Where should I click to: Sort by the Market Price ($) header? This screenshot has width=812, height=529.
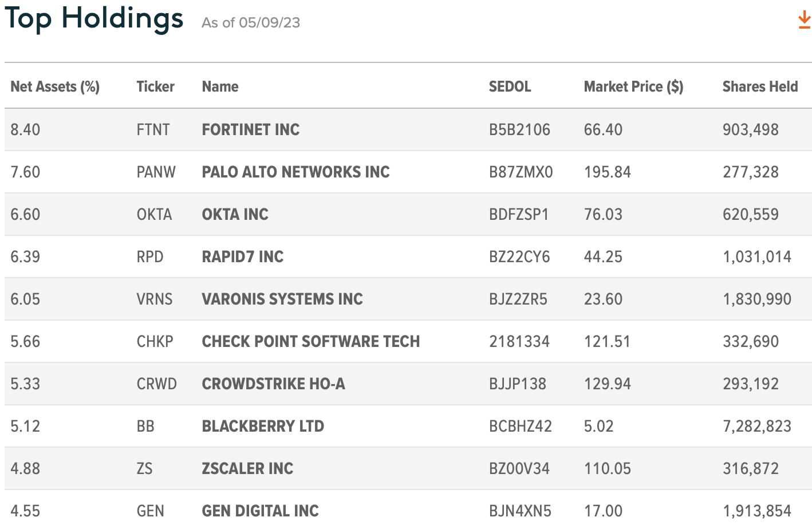click(633, 86)
